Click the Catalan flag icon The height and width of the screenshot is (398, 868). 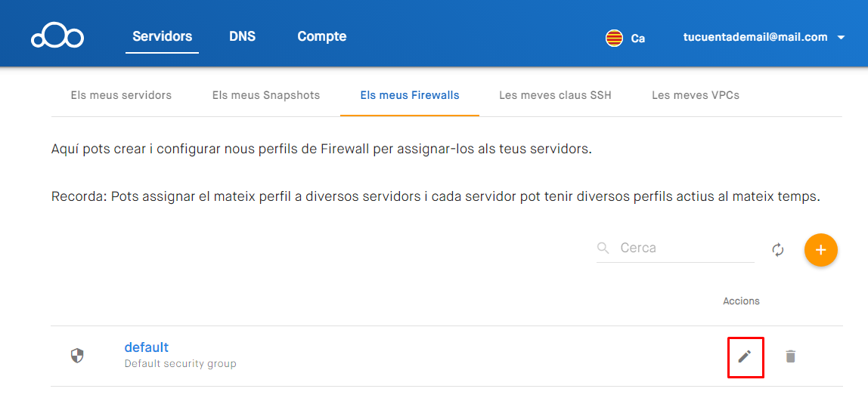pyautogui.click(x=614, y=38)
